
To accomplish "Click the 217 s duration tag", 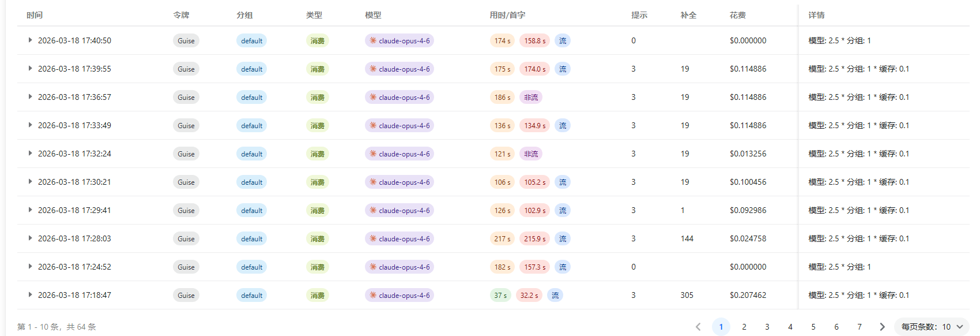I will tap(502, 238).
